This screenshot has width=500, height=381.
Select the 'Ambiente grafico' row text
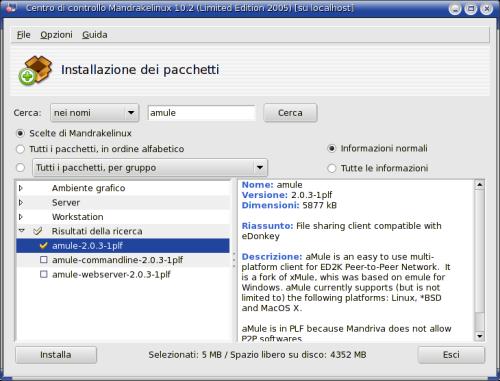pyautogui.click(x=88, y=188)
